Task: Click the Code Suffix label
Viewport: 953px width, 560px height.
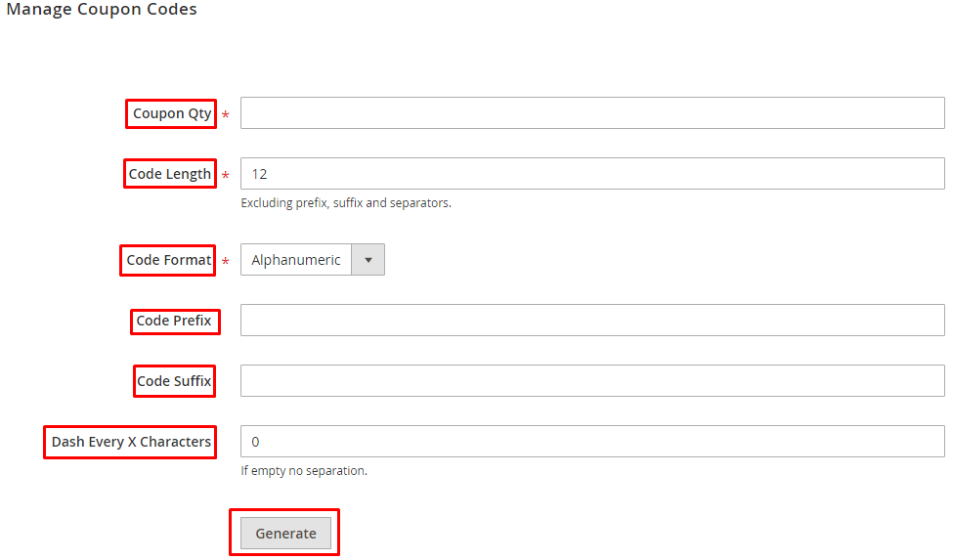Action: click(x=174, y=381)
